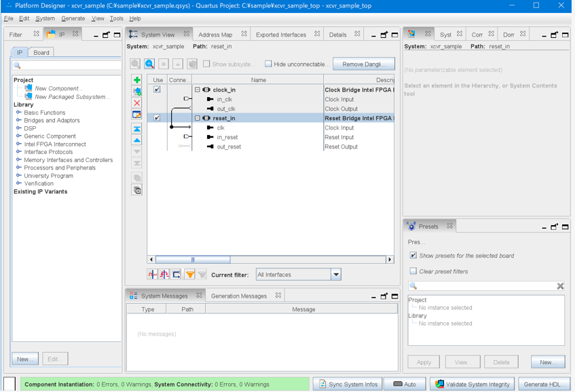Viewport: 575px width, 392px height.
Task: Uncheck the Use checkbox for clock_in
Action: click(157, 90)
